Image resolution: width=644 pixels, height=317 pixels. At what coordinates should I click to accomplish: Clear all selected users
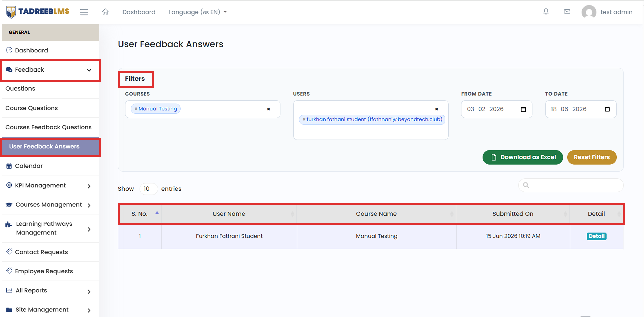[x=436, y=109]
